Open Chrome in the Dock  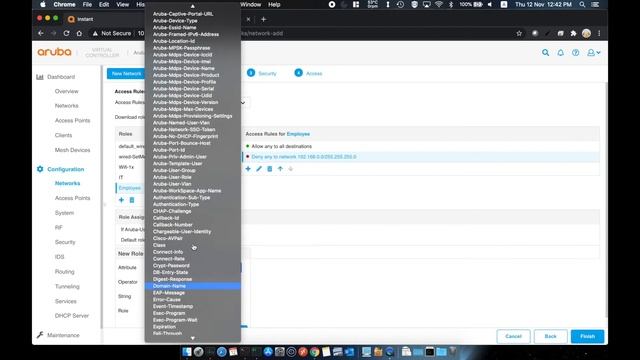click(314, 351)
